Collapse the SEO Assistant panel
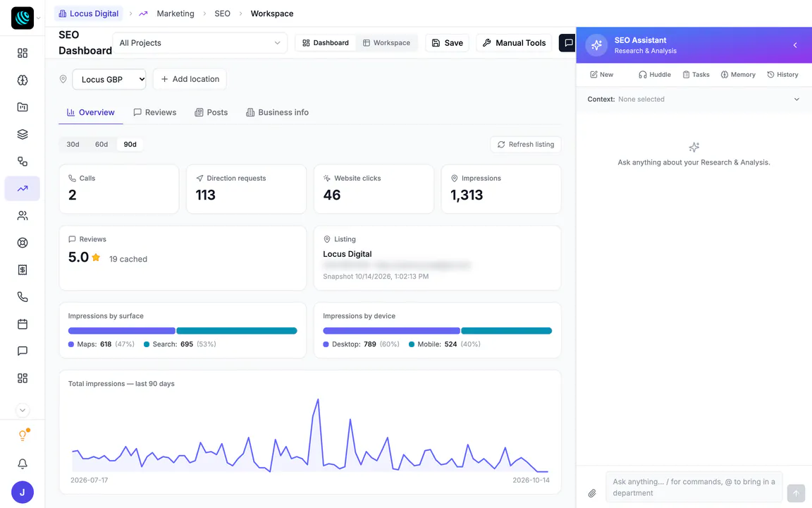812x508 pixels. point(795,45)
